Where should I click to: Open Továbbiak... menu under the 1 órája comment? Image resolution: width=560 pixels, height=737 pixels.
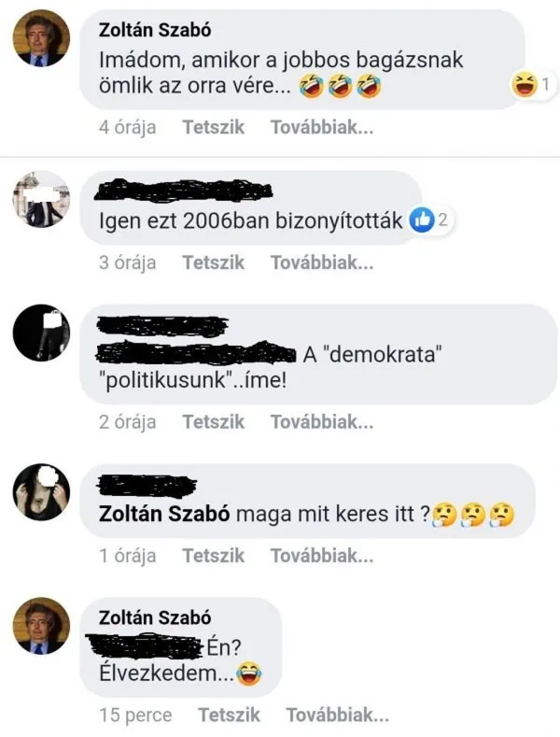[322, 556]
